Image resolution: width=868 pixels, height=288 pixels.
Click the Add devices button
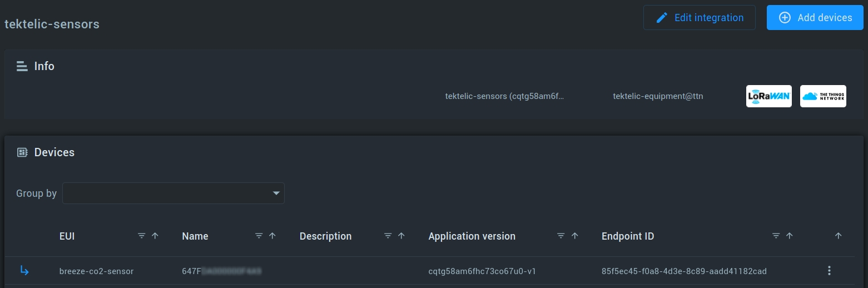coord(815,18)
